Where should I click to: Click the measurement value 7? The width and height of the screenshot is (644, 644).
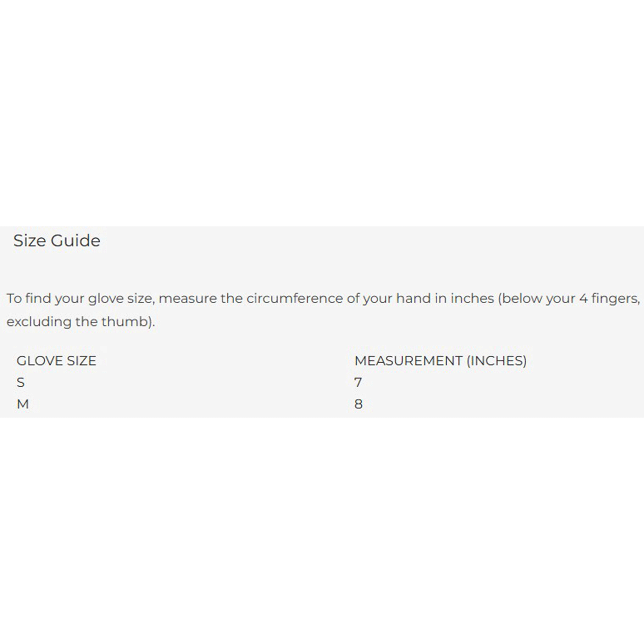click(x=358, y=382)
